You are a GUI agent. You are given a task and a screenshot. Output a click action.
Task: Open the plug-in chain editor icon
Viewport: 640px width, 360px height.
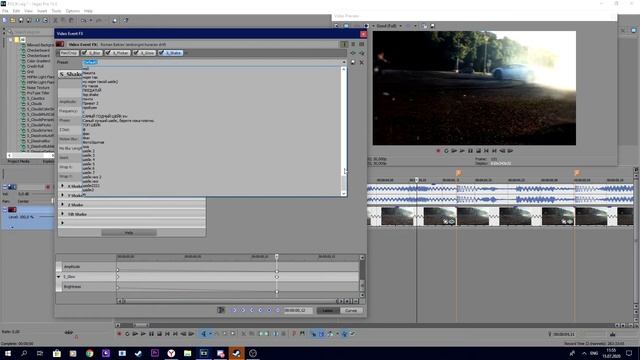[x=353, y=53]
